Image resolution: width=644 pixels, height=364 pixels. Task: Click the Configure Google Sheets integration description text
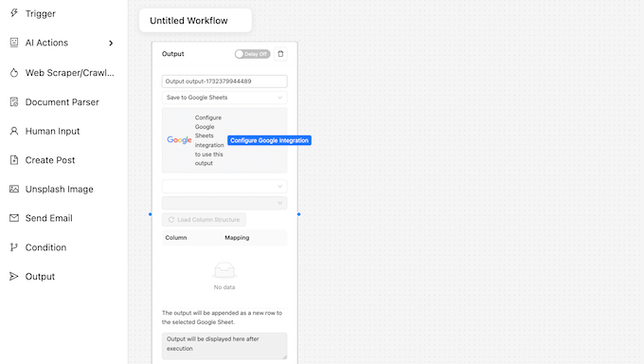[209, 140]
